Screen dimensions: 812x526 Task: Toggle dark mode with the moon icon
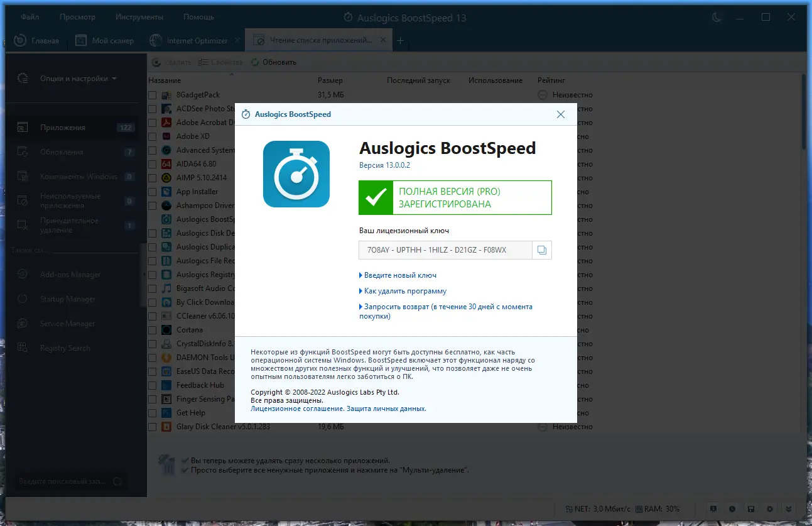[x=716, y=18]
